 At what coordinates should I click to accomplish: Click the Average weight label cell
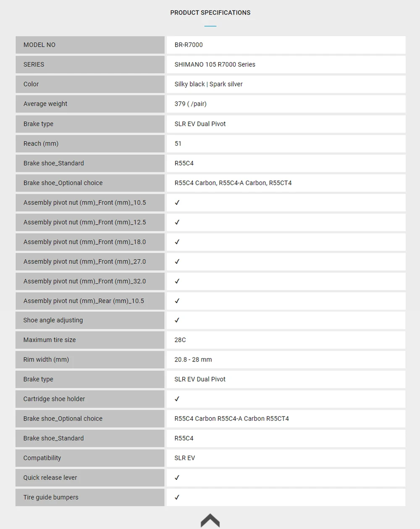90,104
